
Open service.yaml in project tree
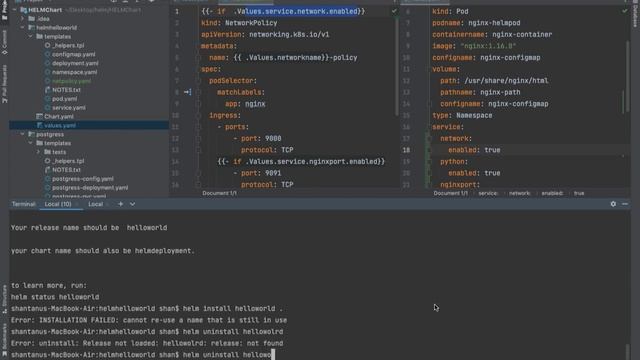pyautogui.click(x=69, y=108)
